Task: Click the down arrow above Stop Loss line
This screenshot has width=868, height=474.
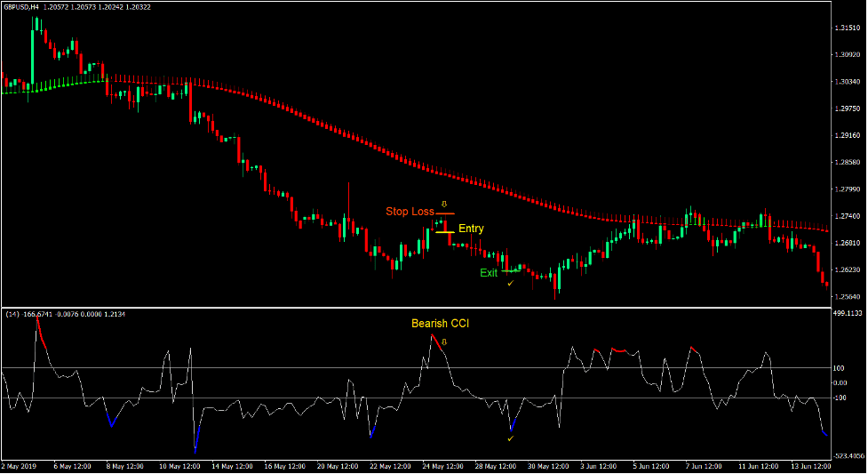Action: click(x=444, y=205)
